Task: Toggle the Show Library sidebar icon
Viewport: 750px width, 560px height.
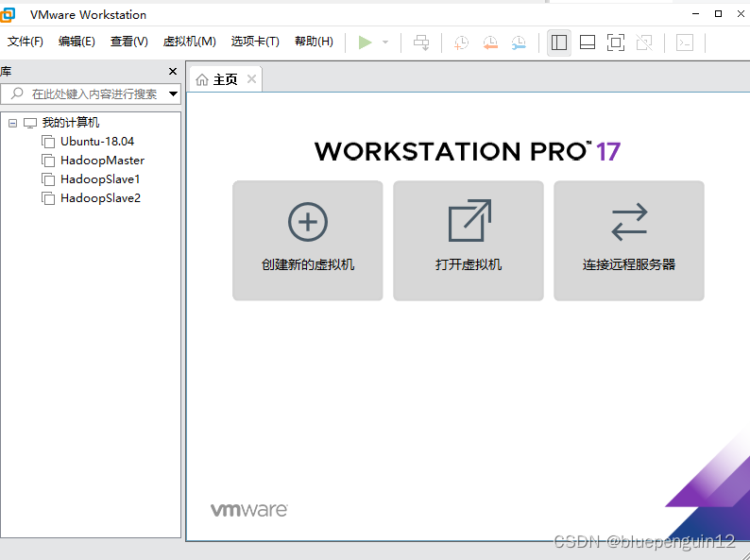Action: point(558,42)
